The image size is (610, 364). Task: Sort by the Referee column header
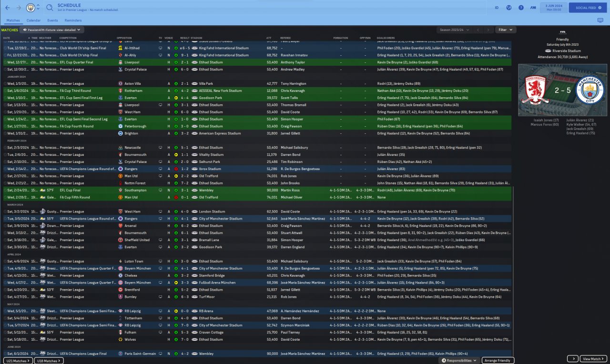[285, 38]
